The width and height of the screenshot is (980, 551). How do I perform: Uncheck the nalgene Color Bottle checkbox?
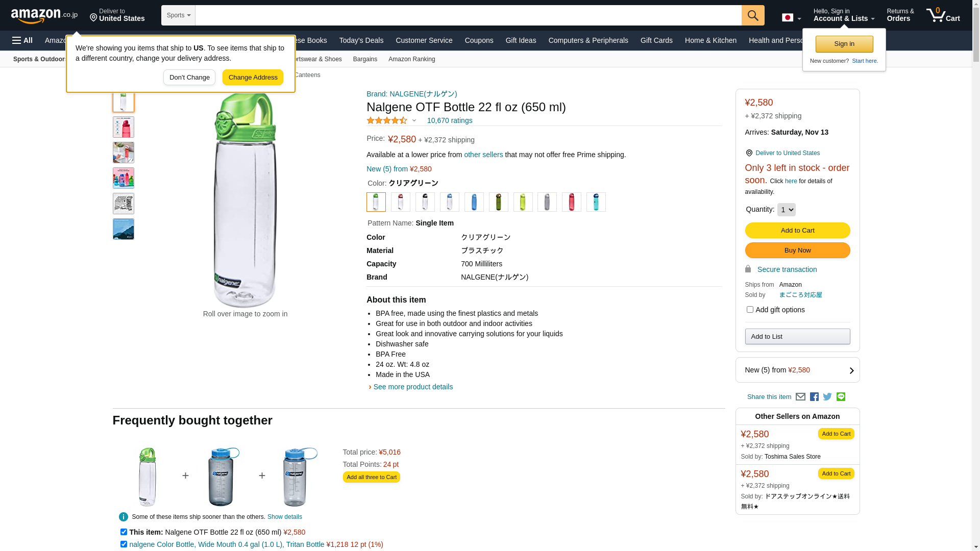[124, 544]
